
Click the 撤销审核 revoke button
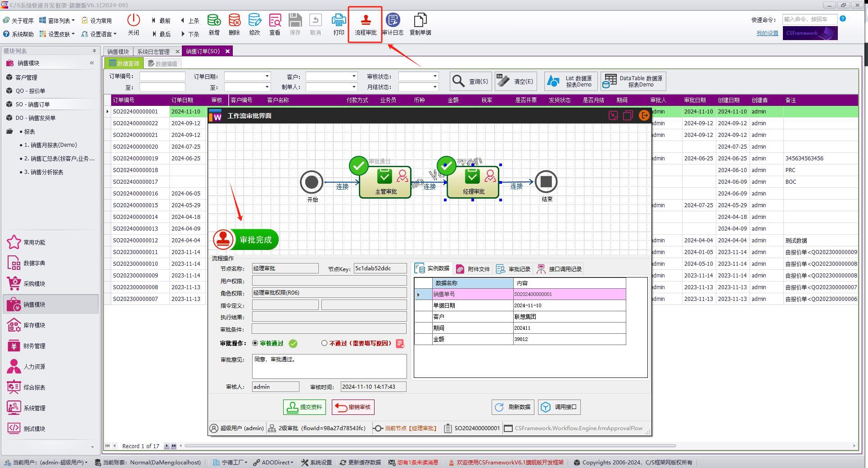point(353,407)
